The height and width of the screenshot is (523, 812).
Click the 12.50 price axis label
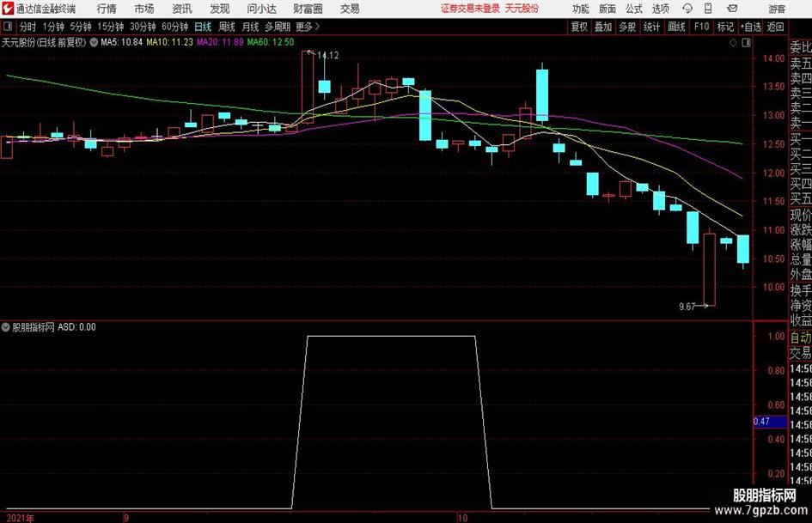(x=773, y=144)
